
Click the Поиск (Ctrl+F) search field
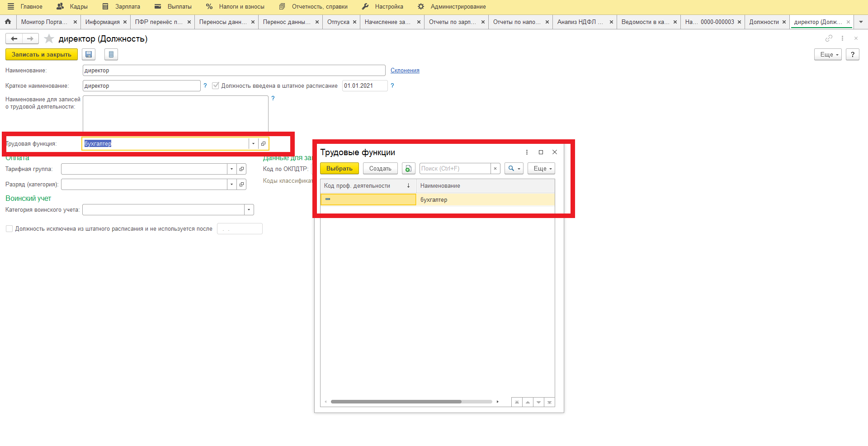(454, 169)
